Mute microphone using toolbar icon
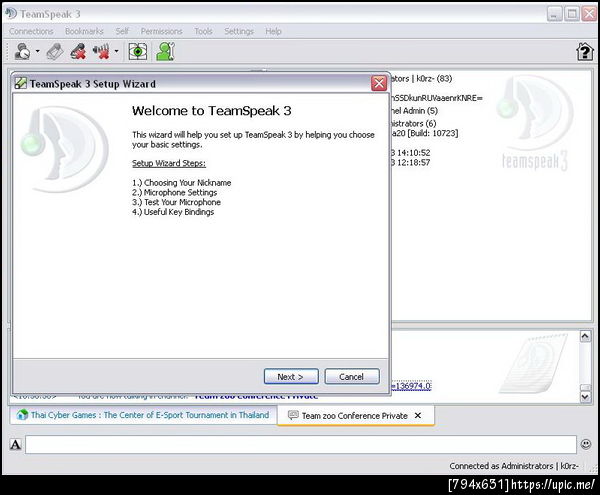600x495 pixels. coord(78,51)
